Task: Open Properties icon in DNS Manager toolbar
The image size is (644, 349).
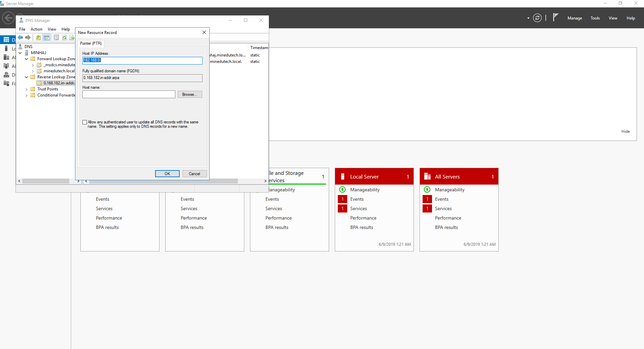Action: pos(56,38)
